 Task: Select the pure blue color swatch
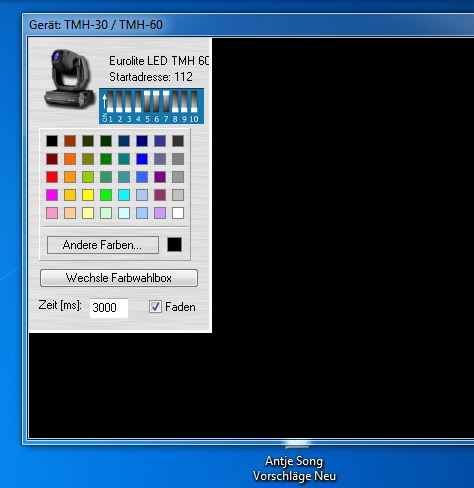point(142,159)
